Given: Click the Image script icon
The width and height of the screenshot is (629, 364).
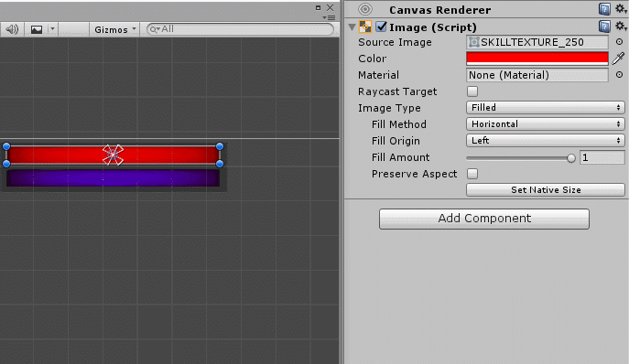Looking at the screenshot, I should (x=365, y=27).
